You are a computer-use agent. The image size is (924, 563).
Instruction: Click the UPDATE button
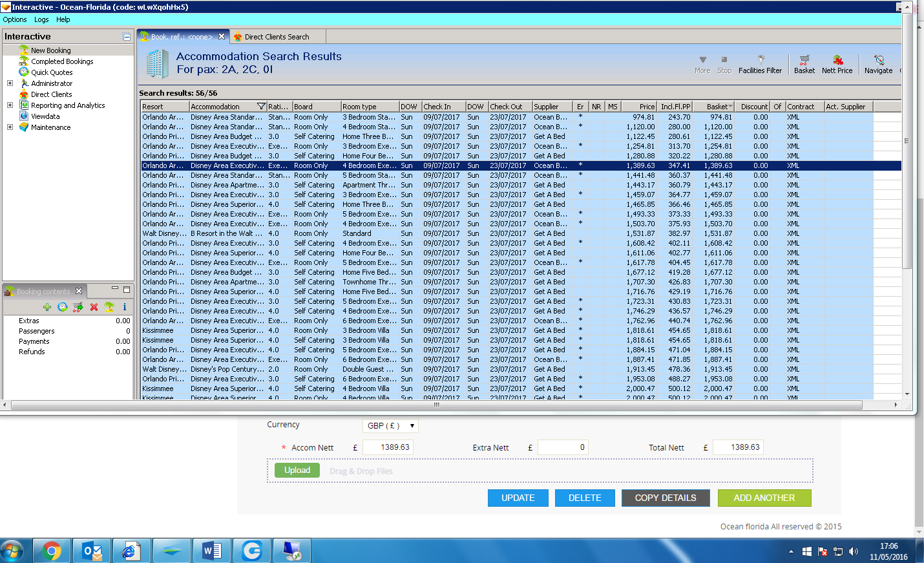pyautogui.click(x=518, y=498)
